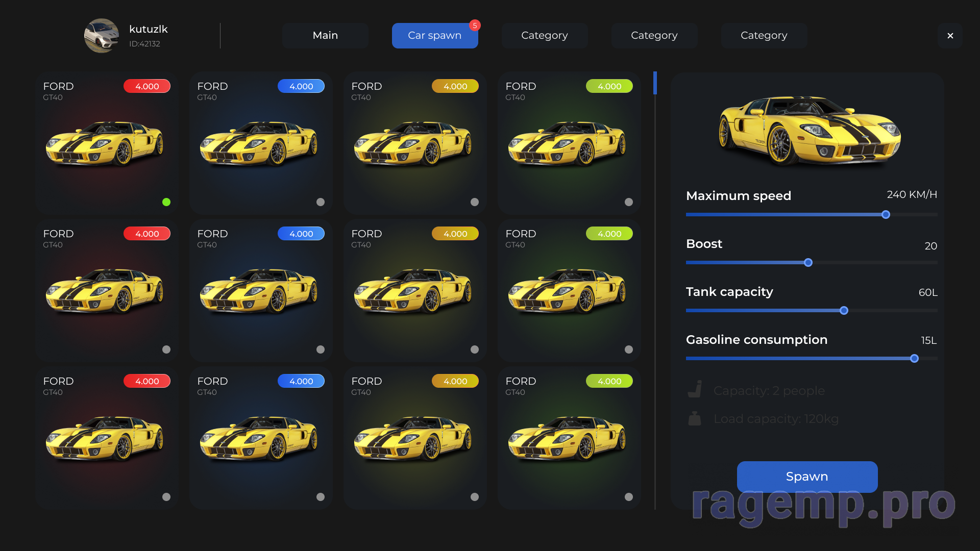
Task: Click the car image on bottom-row green-badge card
Action: (x=568, y=438)
